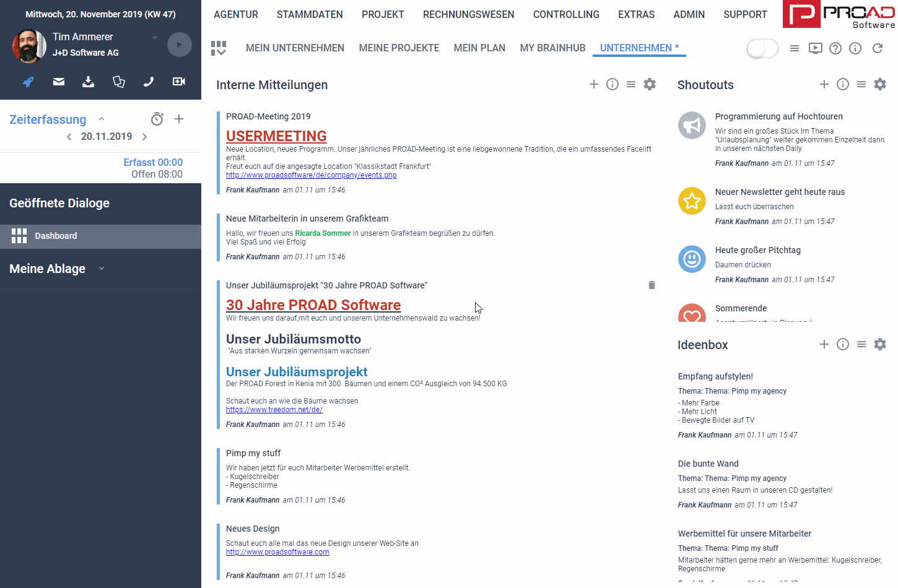The image size is (898, 588).
Task: Follow the USERMEETING headline link
Action: (x=276, y=136)
